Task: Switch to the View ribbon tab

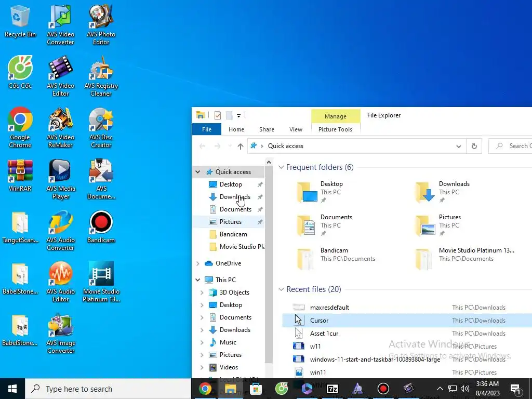Action: point(296,129)
